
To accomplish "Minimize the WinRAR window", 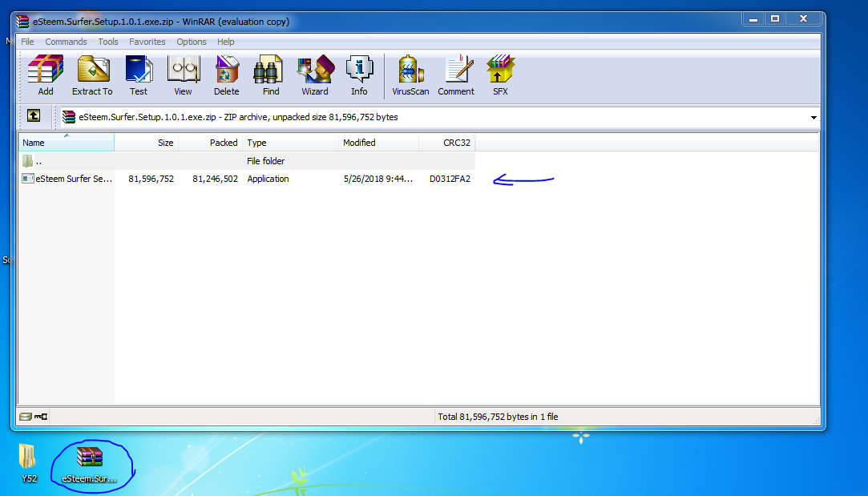I will [753, 18].
